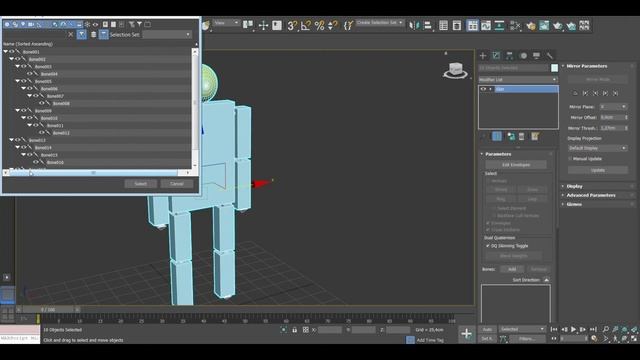Image resolution: width=640 pixels, height=360 pixels.
Task: Toggle visibility eye of Bone004
Action: click(30, 74)
